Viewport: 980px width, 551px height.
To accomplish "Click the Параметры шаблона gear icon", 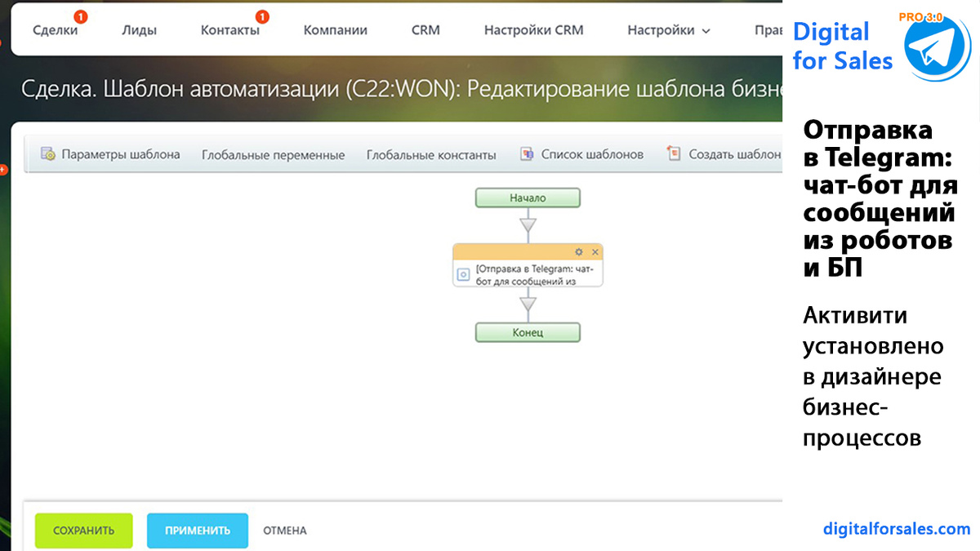I will tap(48, 153).
